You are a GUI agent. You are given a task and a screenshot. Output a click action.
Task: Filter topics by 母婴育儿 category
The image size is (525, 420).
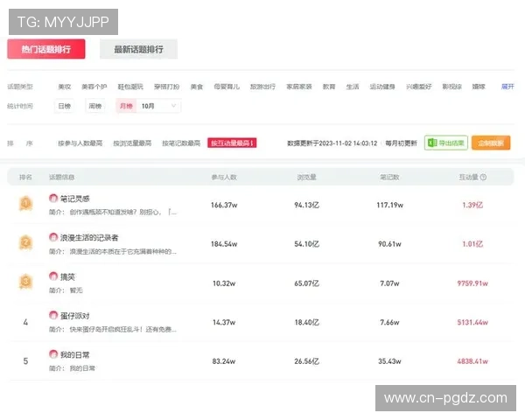tap(227, 87)
